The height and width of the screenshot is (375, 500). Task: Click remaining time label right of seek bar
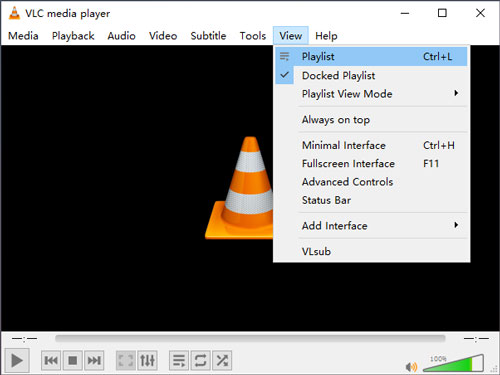(x=476, y=339)
